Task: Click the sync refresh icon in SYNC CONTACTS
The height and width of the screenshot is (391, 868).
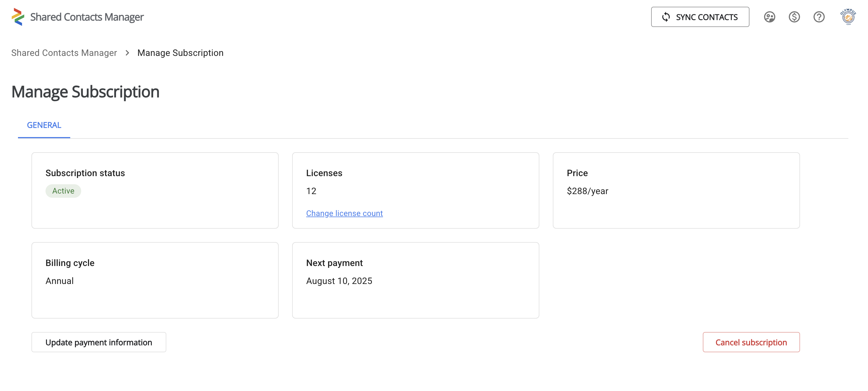Action: [x=666, y=17]
